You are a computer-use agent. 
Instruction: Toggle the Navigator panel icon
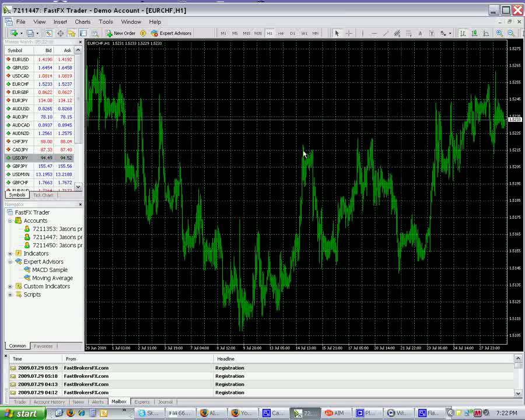71,33
